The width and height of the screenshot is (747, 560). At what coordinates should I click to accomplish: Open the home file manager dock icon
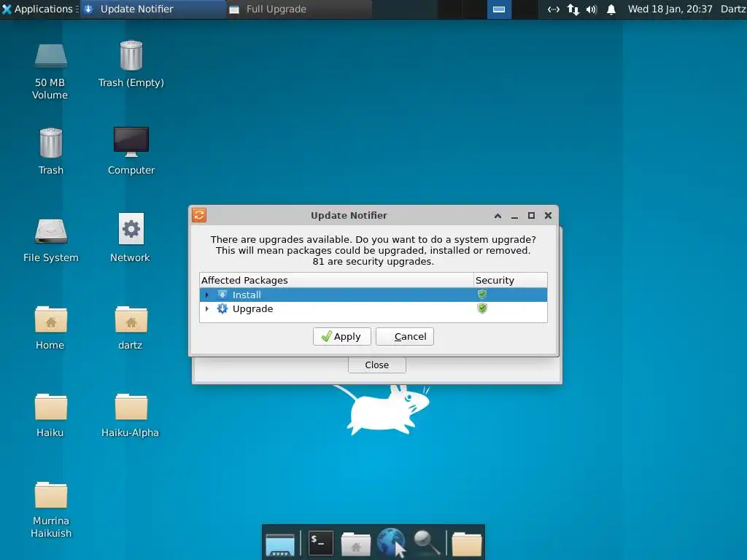click(356, 544)
